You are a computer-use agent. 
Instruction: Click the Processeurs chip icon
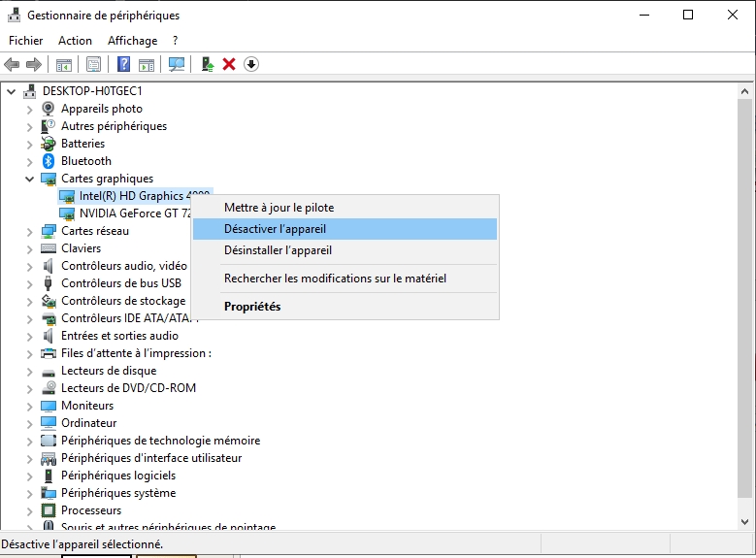pos(49,510)
